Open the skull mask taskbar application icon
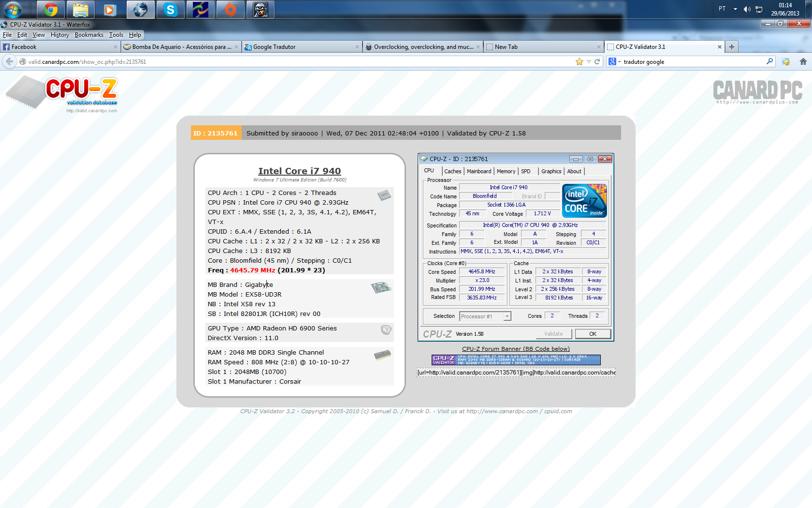 (x=261, y=9)
